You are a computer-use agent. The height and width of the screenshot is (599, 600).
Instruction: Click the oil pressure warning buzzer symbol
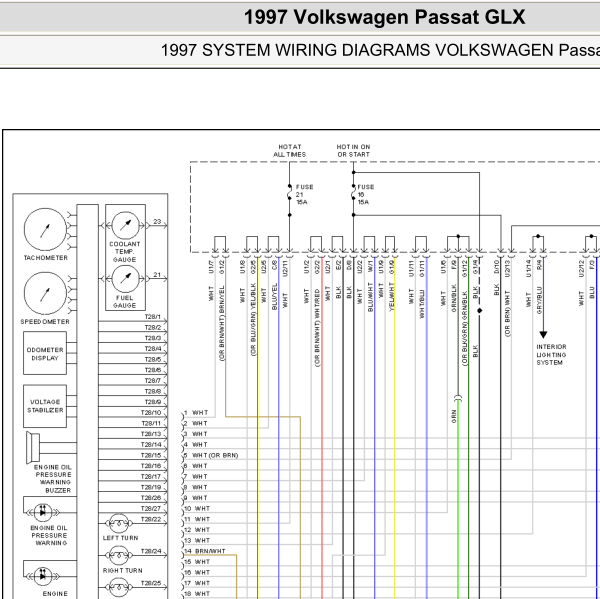(x=33, y=447)
